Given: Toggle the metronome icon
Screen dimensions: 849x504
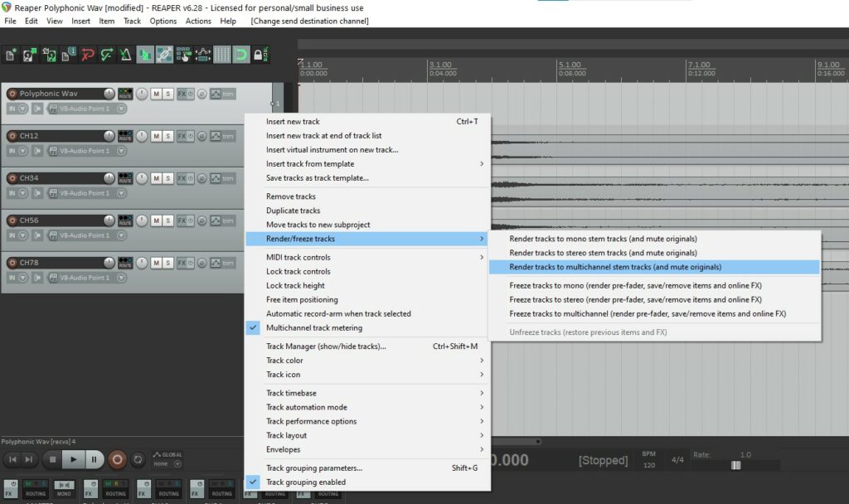Looking at the screenshot, I should [x=126, y=55].
